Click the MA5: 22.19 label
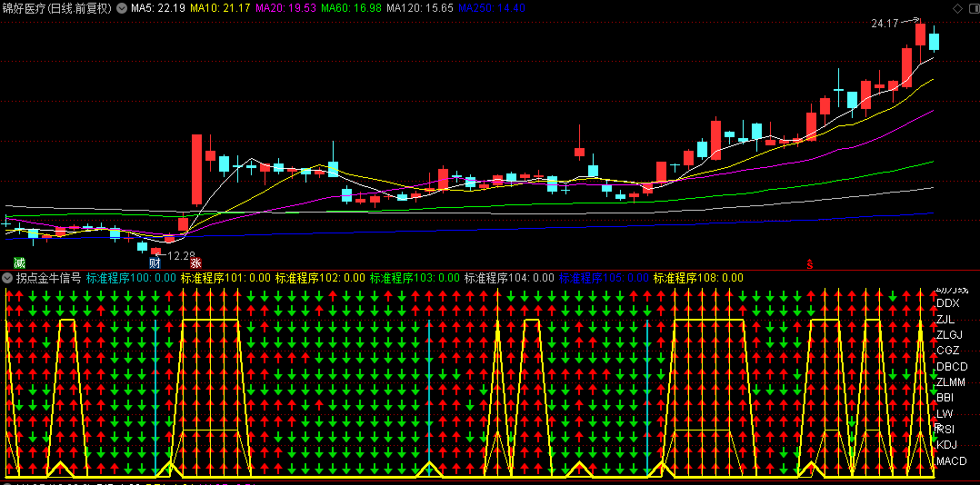This screenshot has height=485, width=980. click(158, 9)
